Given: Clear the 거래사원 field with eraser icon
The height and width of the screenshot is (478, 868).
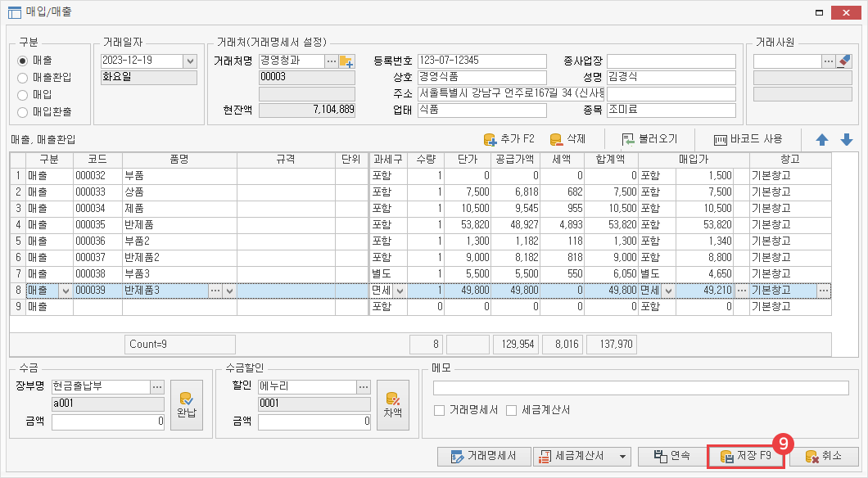Looking at the screenshot, I should coord(844,61).
